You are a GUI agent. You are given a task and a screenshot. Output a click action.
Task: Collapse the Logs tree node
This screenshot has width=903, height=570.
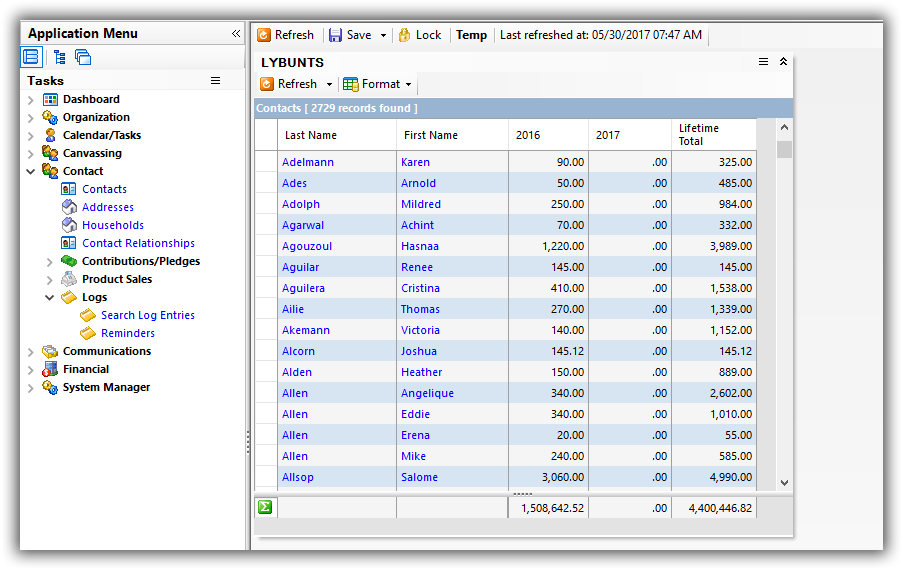(x=50, y=298)
